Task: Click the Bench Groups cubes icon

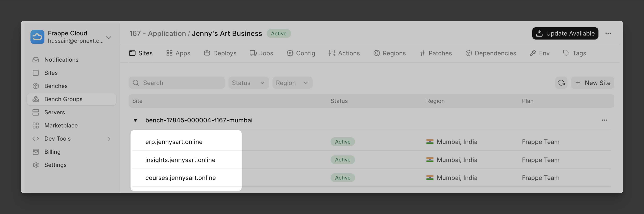Action: pos(36,99)
